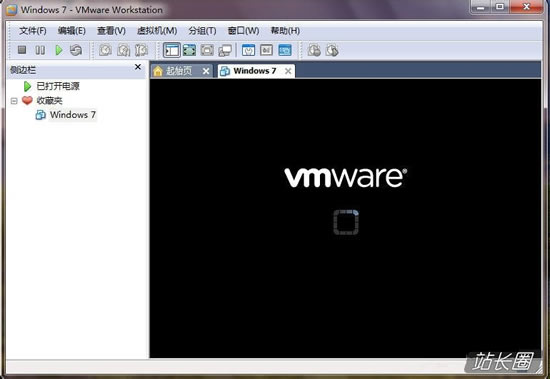The width and height of the screenshot is (550, 379).
Task: Click the Summary view icon
Action: click(248, 50)
